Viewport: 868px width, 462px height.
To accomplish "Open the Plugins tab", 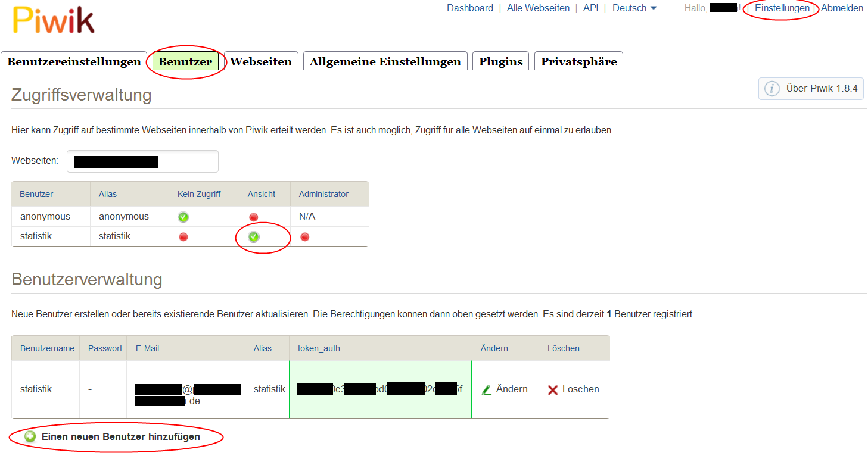I will point(500,61).
